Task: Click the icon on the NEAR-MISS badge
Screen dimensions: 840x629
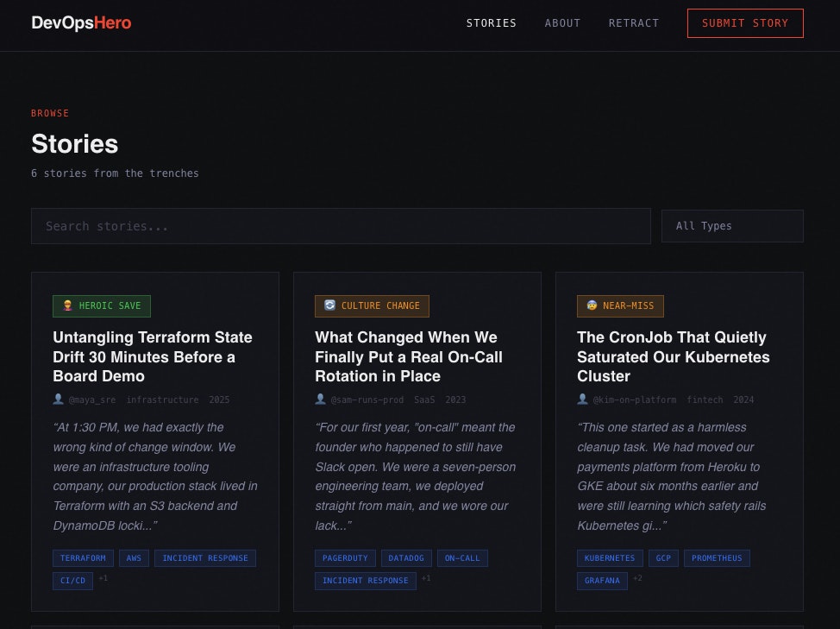Action: 592,305
